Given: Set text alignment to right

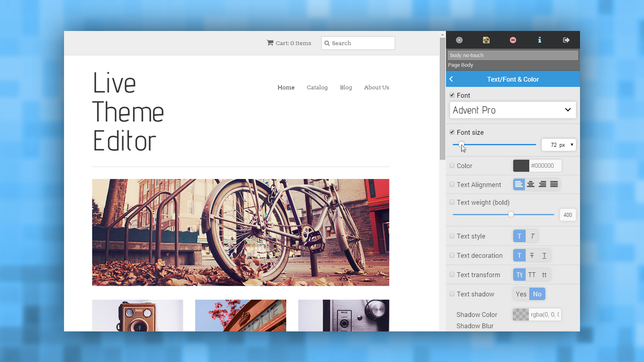Looking at the screenshot, I should [x=542, y=185].
